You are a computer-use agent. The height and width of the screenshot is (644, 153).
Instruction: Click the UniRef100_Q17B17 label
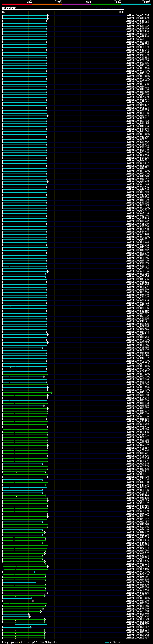pyautogui.click(x=137, y=313)
